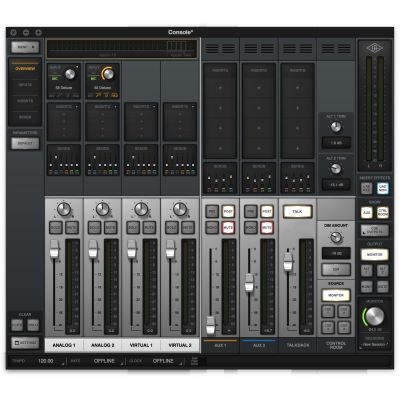400x400 pixels.
Task: Toggle Solo on the Analog 2 channel
Action: point(94,227)
